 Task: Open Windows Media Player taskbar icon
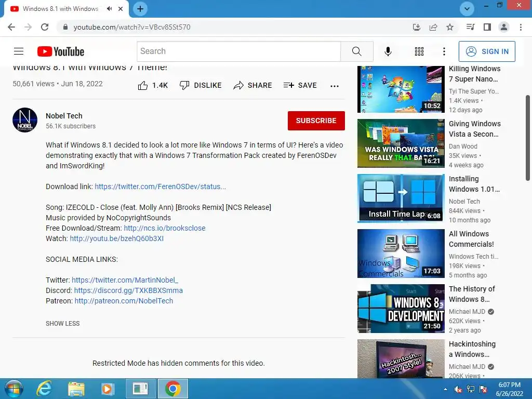[108, 389]
